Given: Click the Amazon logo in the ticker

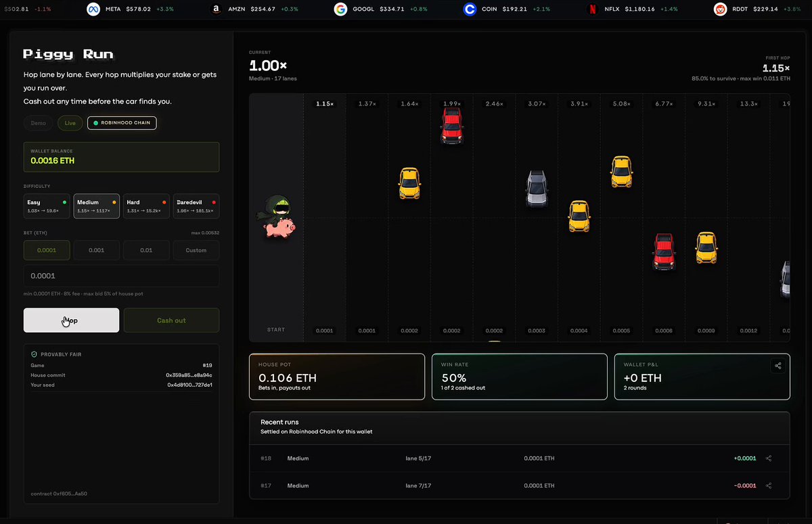Looking at the screenshot, I should pyautogui.click(x=215, y=9).
